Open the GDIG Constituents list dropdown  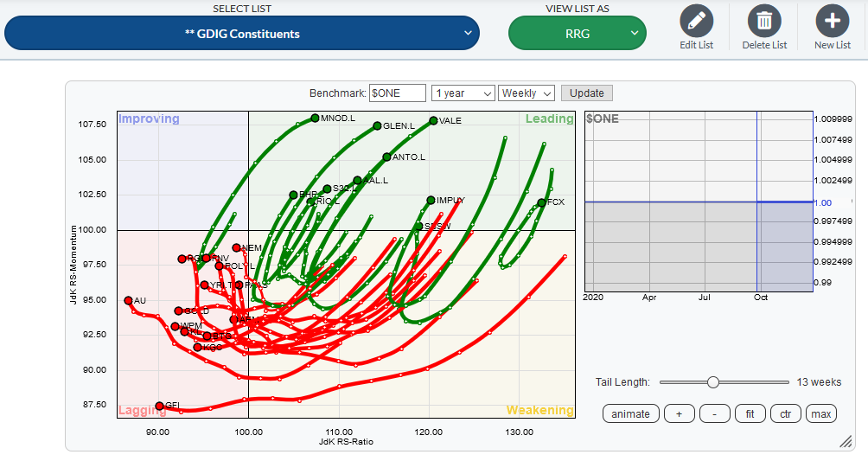pyautogui.click(x=242, y=33)
